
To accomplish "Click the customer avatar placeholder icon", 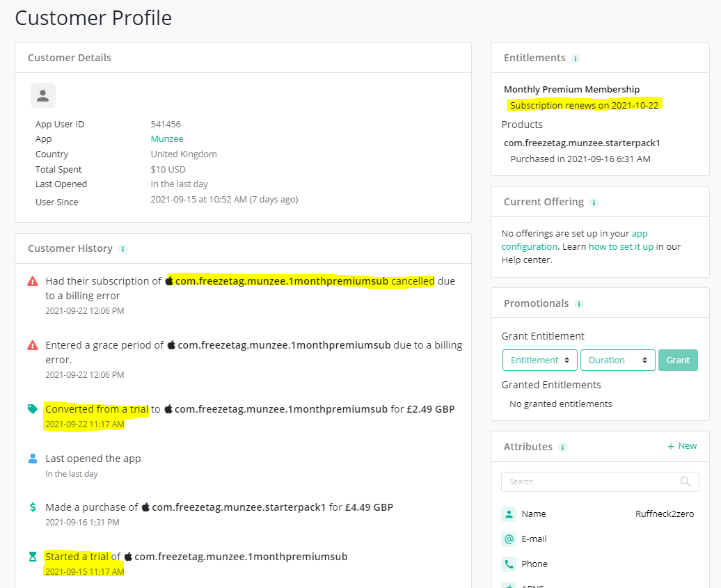I will point(43,95).
